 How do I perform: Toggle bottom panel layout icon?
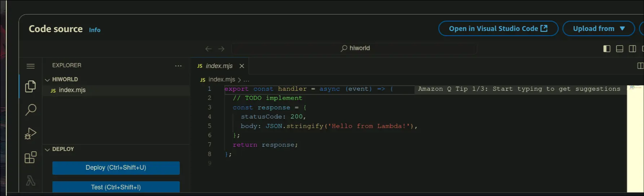coord(619,49)
